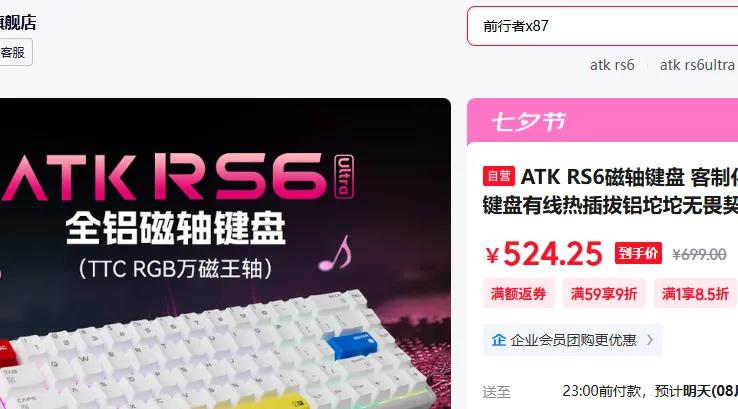Open the 客服 customer service button

pyautogui.click(x=14, y=52)
